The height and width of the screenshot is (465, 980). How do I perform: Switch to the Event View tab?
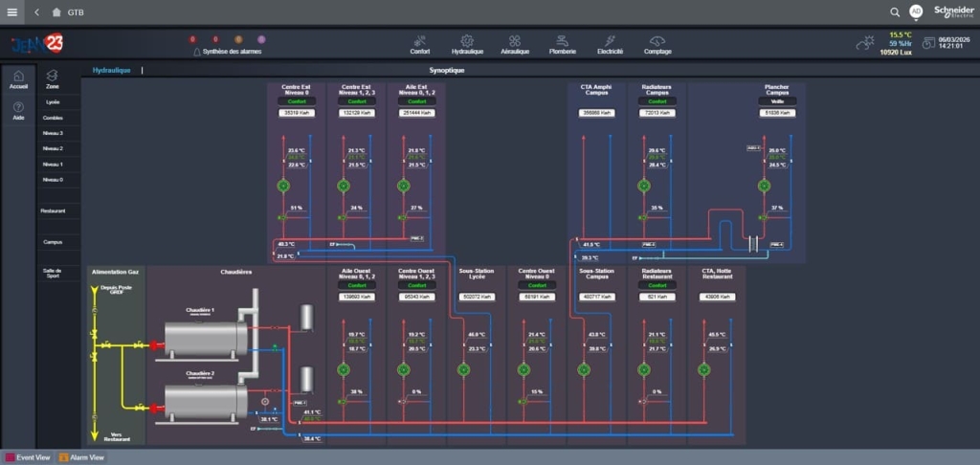tap(29, 457)
